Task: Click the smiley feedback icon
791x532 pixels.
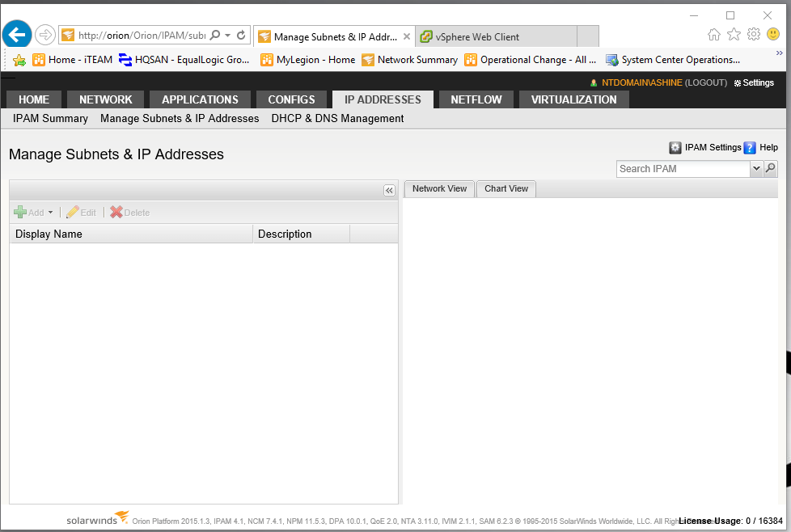Action: pos(773,34)
